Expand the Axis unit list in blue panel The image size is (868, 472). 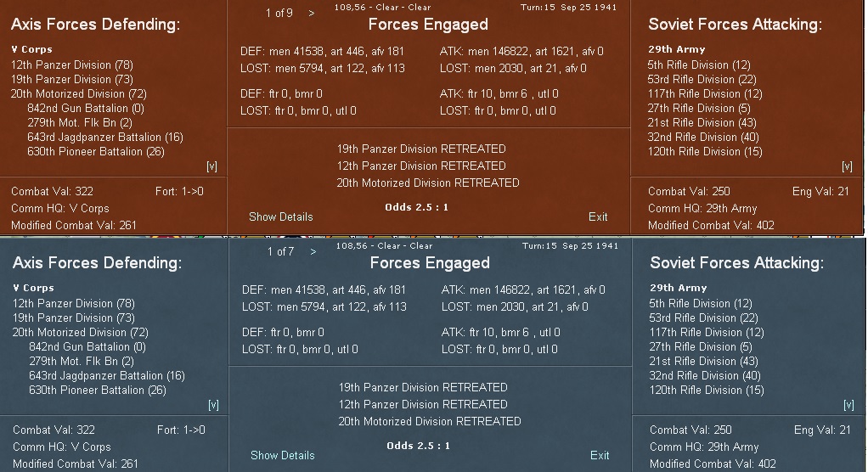click(x=213, y=405)
